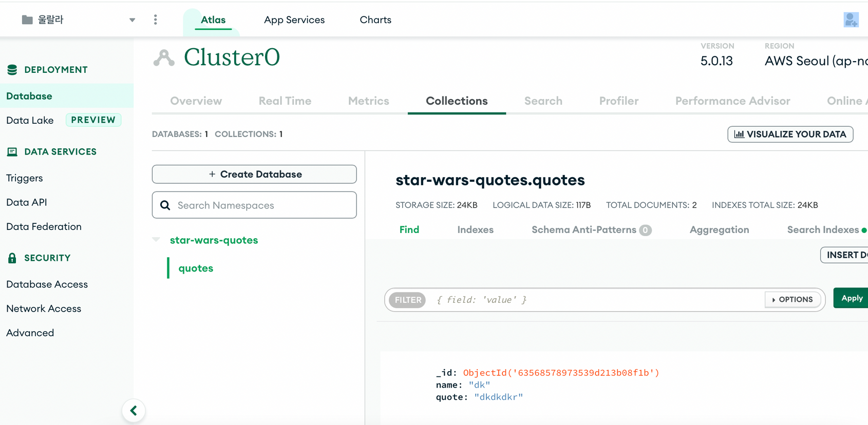Click the name value "dk"
The height and width of the screenshot is (425, 868).
pyautogui.click(x=479, y=385)
